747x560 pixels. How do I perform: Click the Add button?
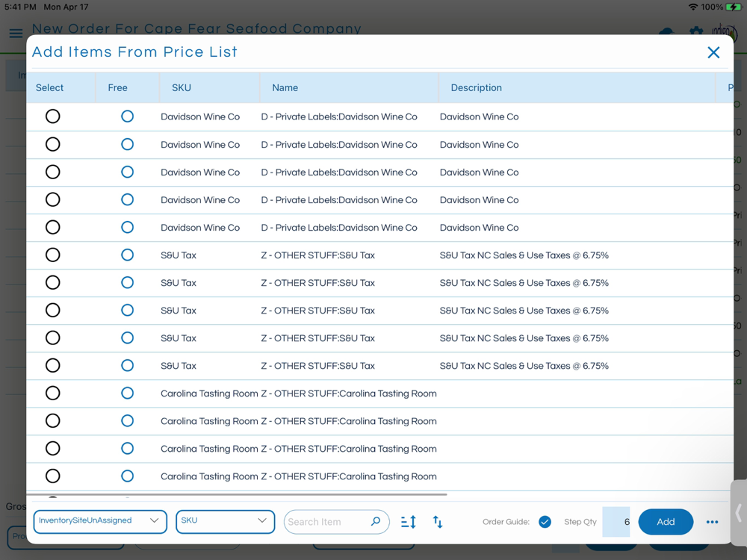click(x=666, y=522)
